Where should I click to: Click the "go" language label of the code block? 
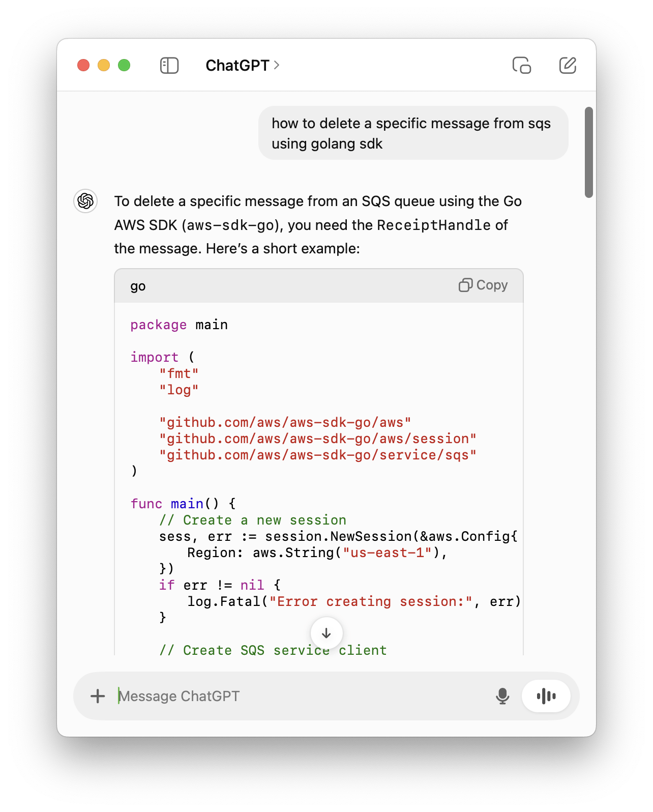[x=138, y=286]
